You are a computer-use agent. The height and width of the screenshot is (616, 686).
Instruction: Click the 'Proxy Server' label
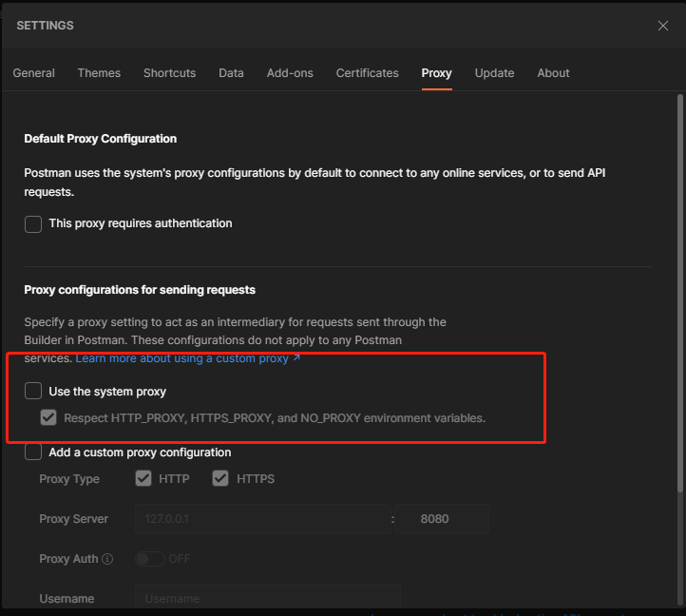click(x=74, y=519)
